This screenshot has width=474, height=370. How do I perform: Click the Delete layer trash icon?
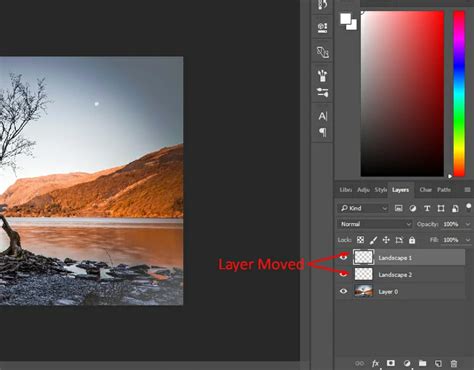454,364
